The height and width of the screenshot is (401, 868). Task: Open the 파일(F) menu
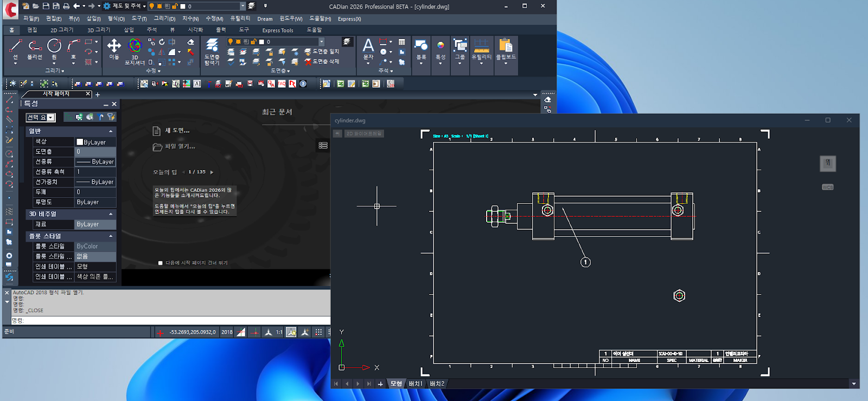click(x=31, y=18)
